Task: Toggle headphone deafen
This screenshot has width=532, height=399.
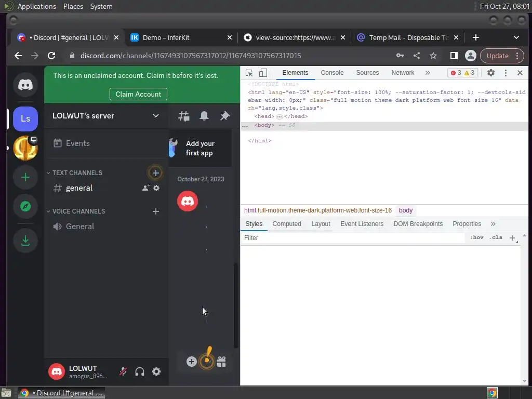Action: pos(139,371)
